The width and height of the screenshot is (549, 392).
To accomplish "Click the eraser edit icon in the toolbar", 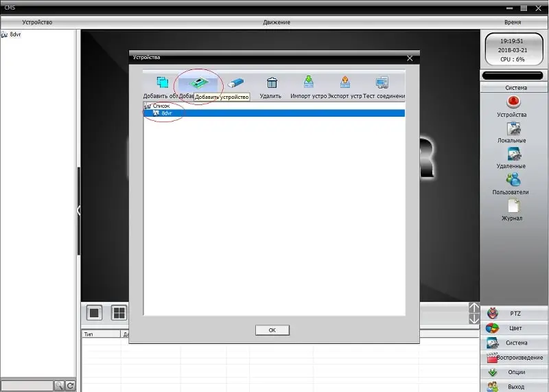I will click(x=235, y=83).
